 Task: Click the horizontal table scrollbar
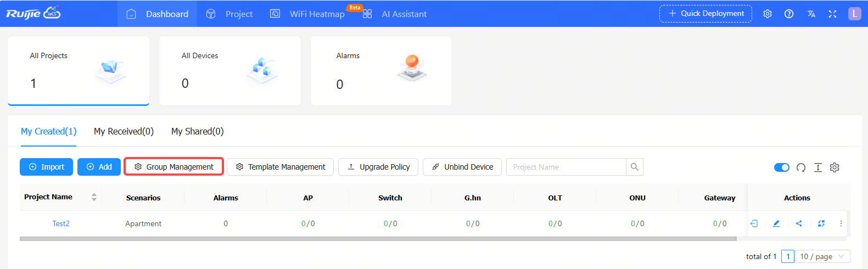tap(378, 239)
